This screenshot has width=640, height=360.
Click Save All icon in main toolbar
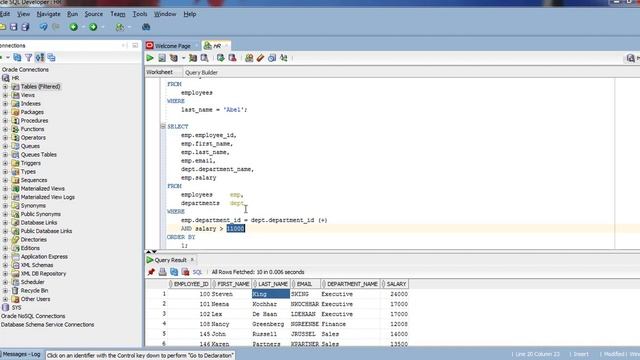tap(25, 27)
